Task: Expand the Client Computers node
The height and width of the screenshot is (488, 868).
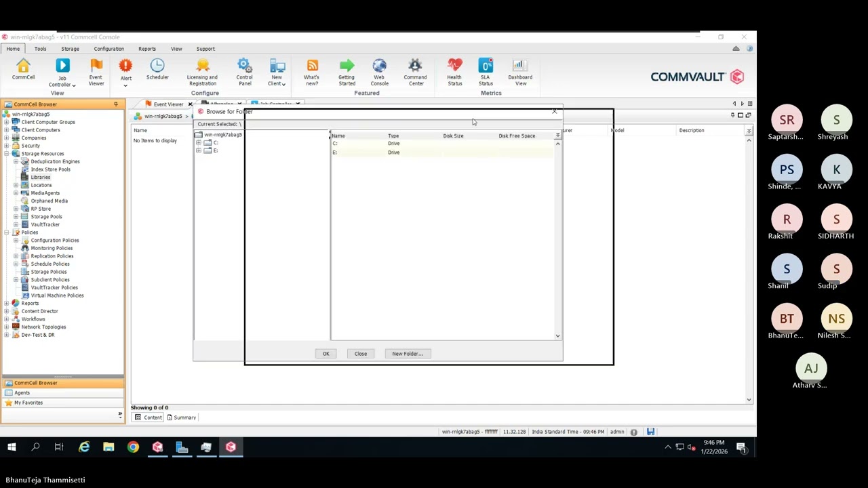Action: tap(7, 130)
